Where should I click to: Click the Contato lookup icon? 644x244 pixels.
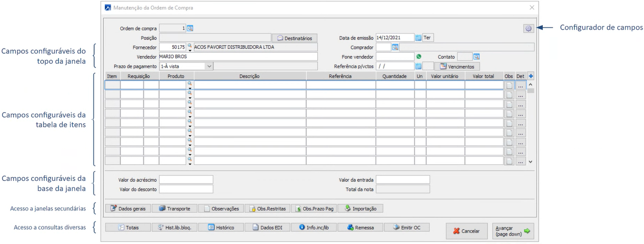pyautogui.click(x=477, y=57)
